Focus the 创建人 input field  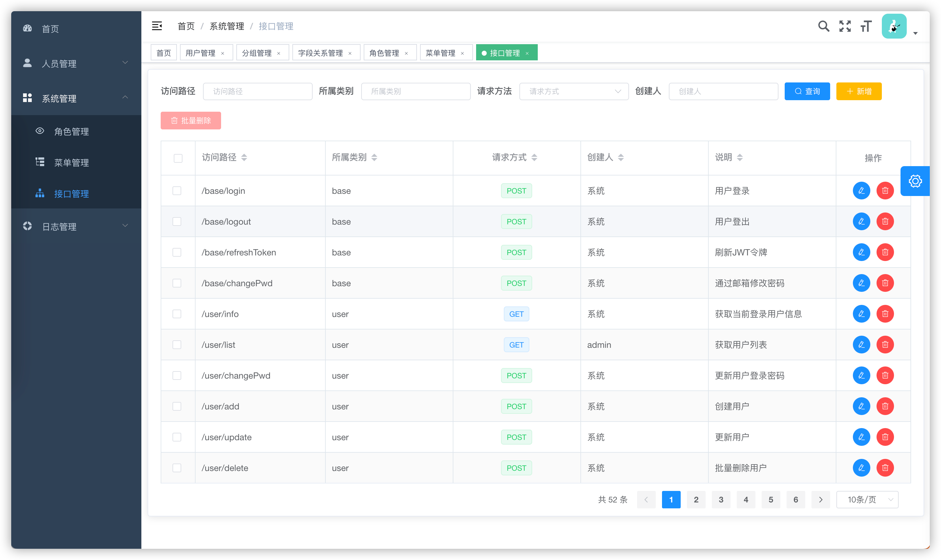(x=723, y=91)
